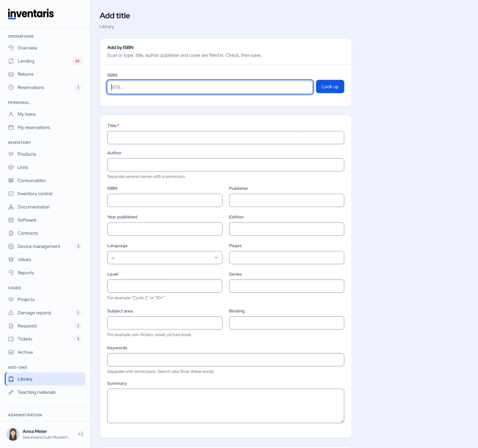
Task: Focus the Binding input field
Action: 287,323
